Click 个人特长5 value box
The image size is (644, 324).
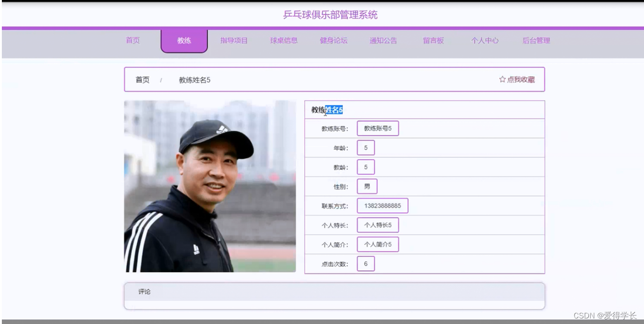pos(378,225)
